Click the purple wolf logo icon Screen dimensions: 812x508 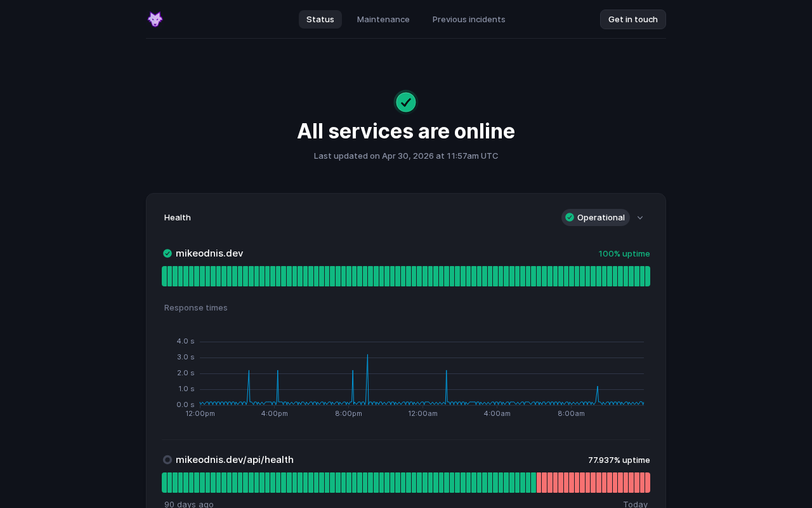[155, 19]
